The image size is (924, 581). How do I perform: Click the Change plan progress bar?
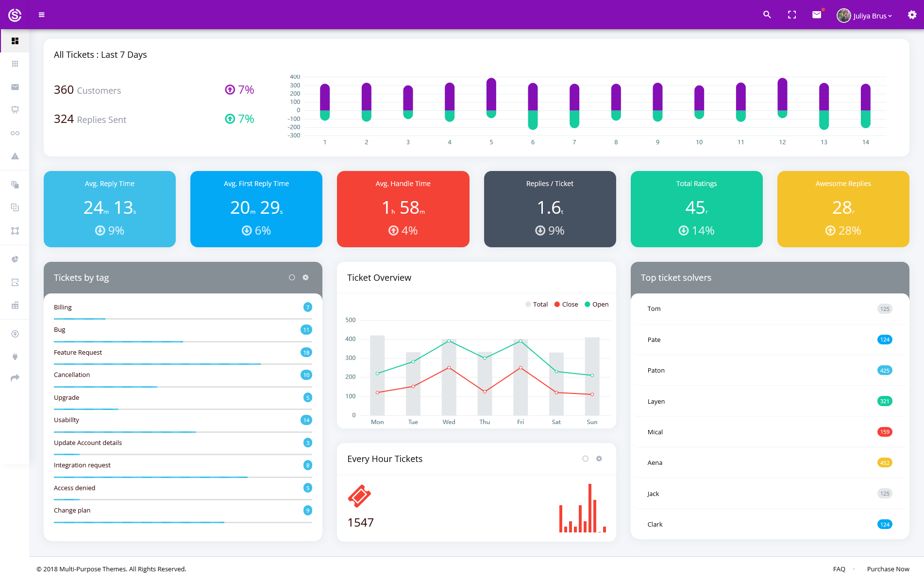click(x=183, y=522)
